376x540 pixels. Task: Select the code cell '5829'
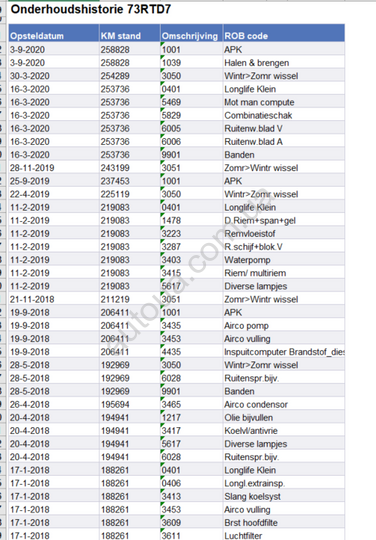click(191, 115)
